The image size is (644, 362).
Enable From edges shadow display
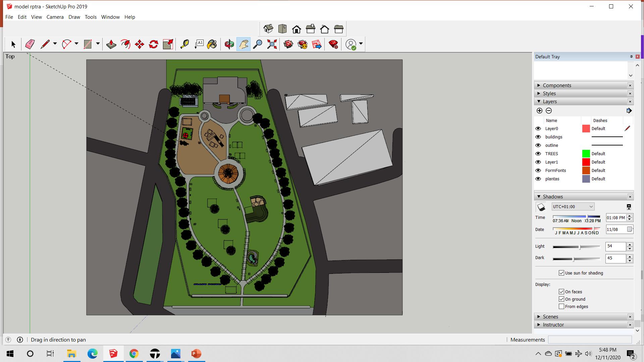(561, 306)
